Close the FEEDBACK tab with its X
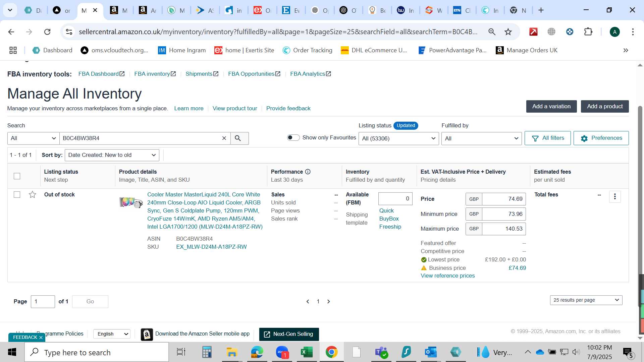This screenshot has height=362, width=644. pos(41,338)
